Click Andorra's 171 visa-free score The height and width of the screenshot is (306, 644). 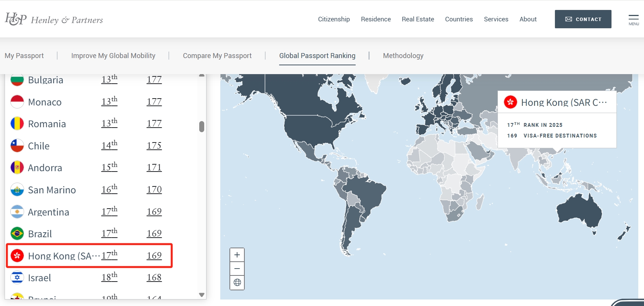point(154,168)
